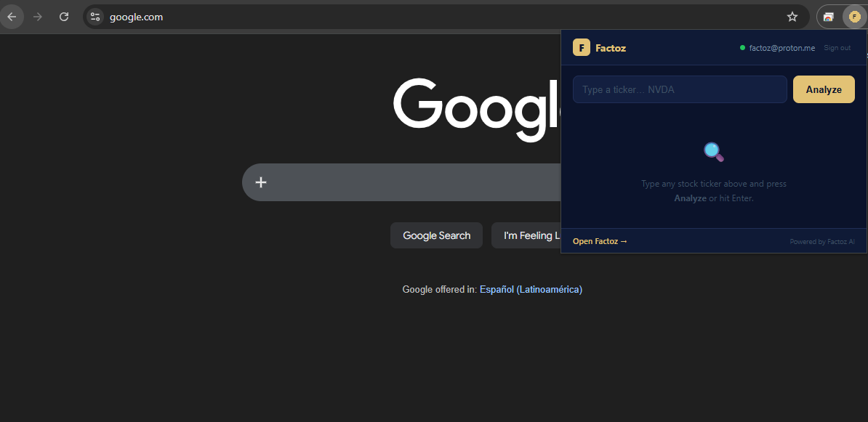The image size is (868, 422).
Task: Click the green online status dot
Action: tap(742, 47)
